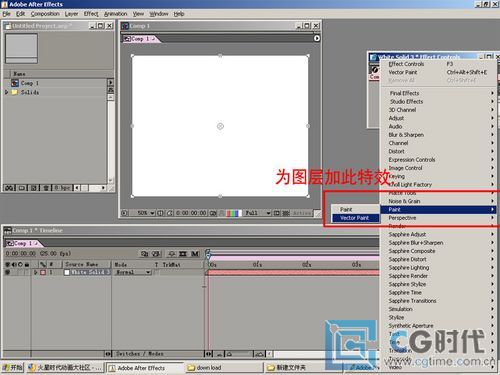Click the Comp 1 composition icon in Project list
Image resolution: width=500 pixels, height=375 pixels.
[x=15, y=83]
